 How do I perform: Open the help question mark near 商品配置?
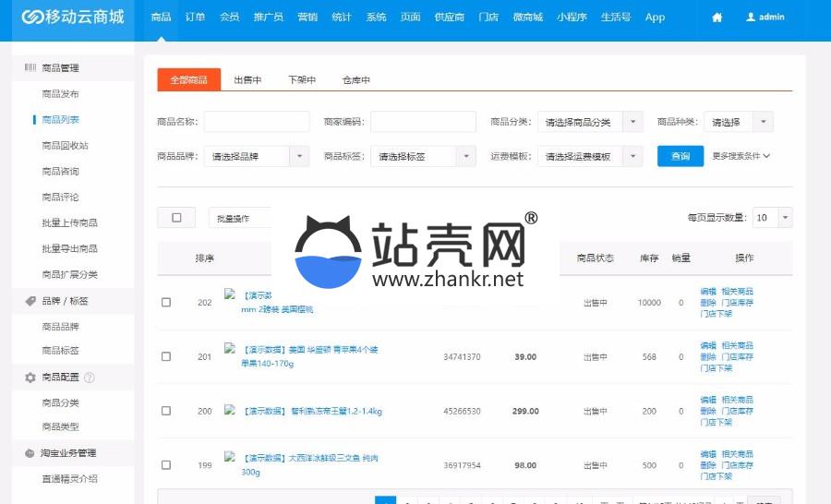(90, 378)
